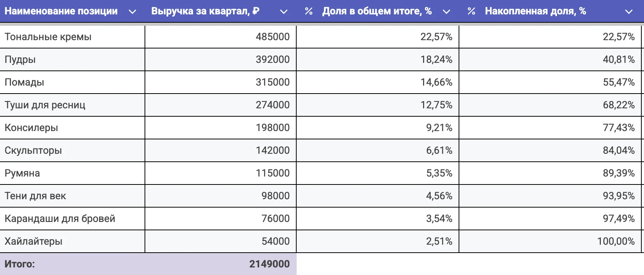Viewport: 644px width, 275px height.
Task: Expand the "Выручка за квартал" column chevron
Action: [283, 12]
